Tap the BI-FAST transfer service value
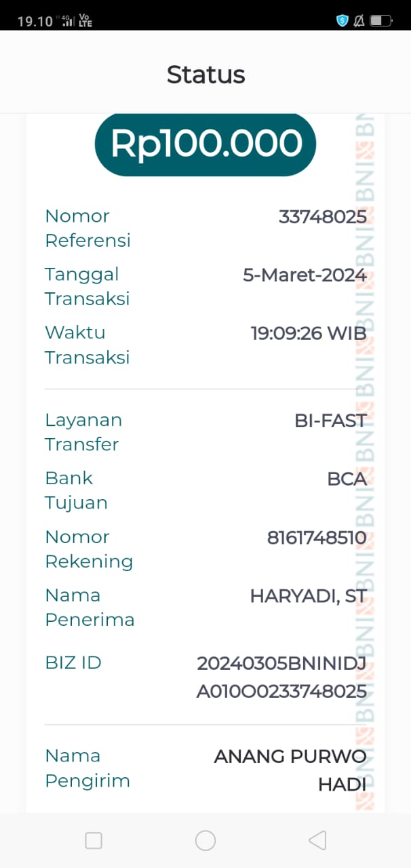This screenshot has width=411, height=868. click(330, 420)
